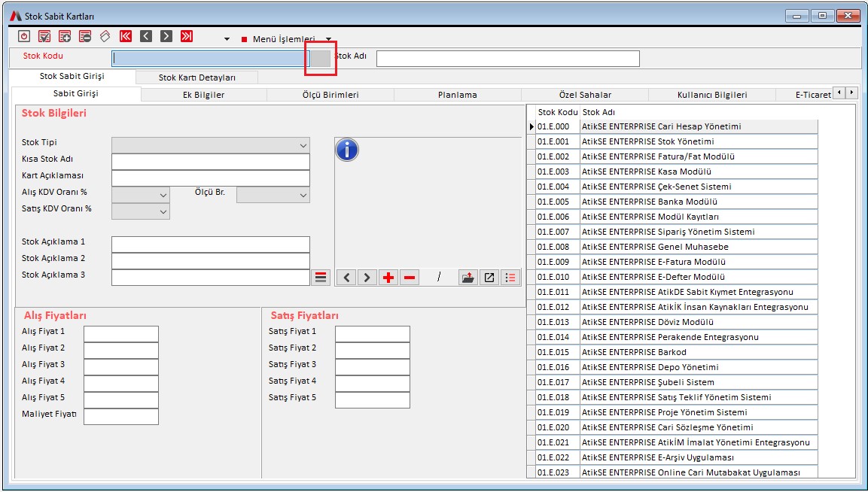Open the Ölçü Birimleri tab
868x492 pixels.
click(x=330, y=95)
